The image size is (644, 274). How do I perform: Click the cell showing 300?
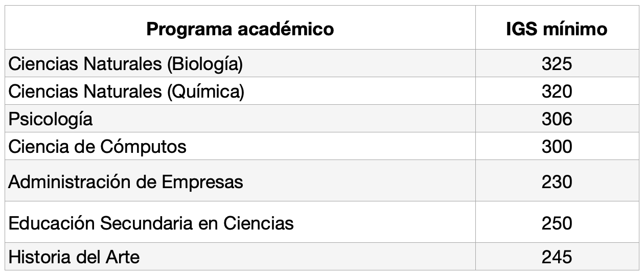[556, 147]
